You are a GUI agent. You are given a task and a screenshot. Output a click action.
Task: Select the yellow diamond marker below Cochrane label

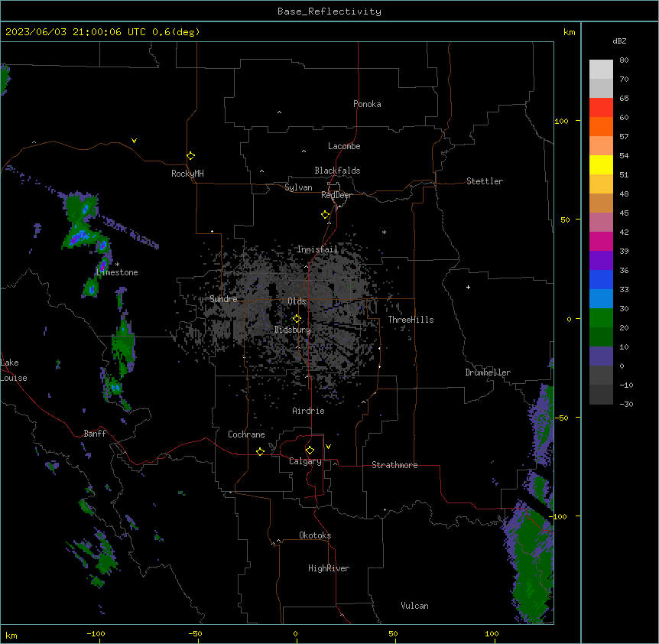pos(260,451)
